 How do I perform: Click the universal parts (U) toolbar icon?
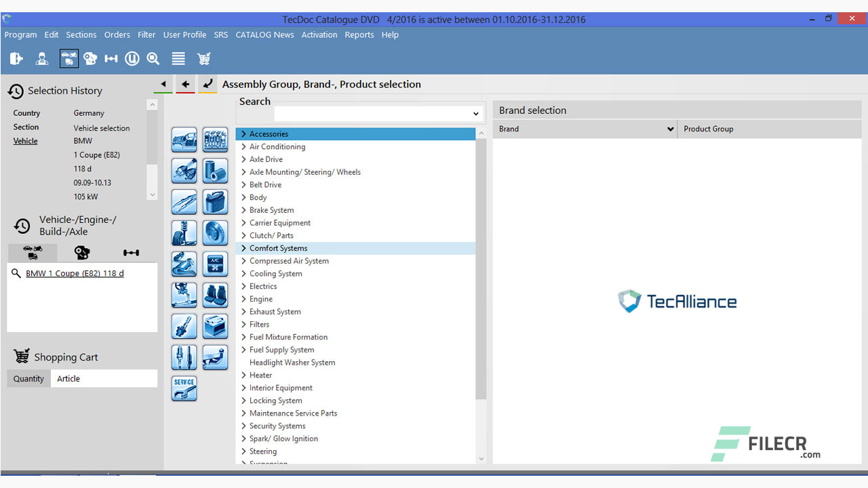point(132,59)
